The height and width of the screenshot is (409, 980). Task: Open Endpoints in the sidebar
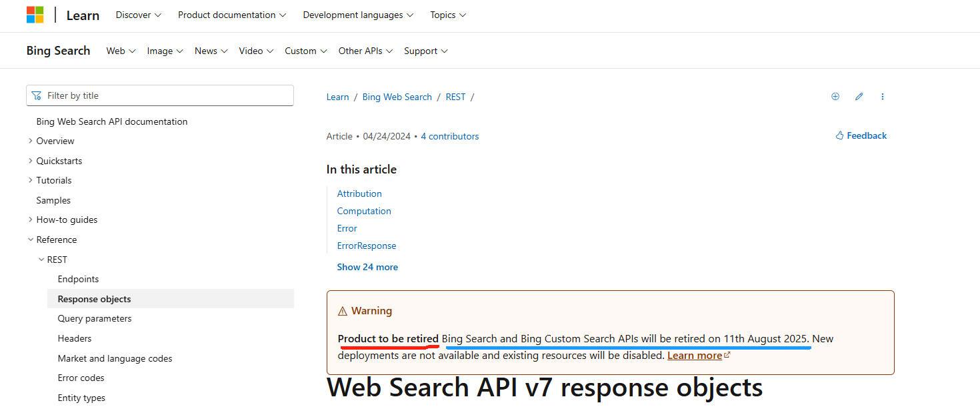[x=78, y=279]
